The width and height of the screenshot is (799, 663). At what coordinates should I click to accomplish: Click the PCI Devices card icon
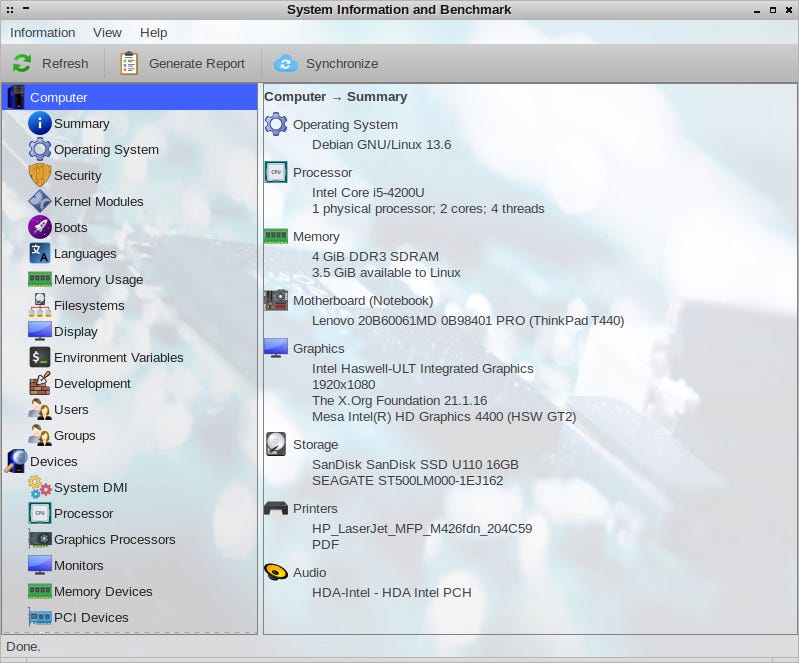40,617
